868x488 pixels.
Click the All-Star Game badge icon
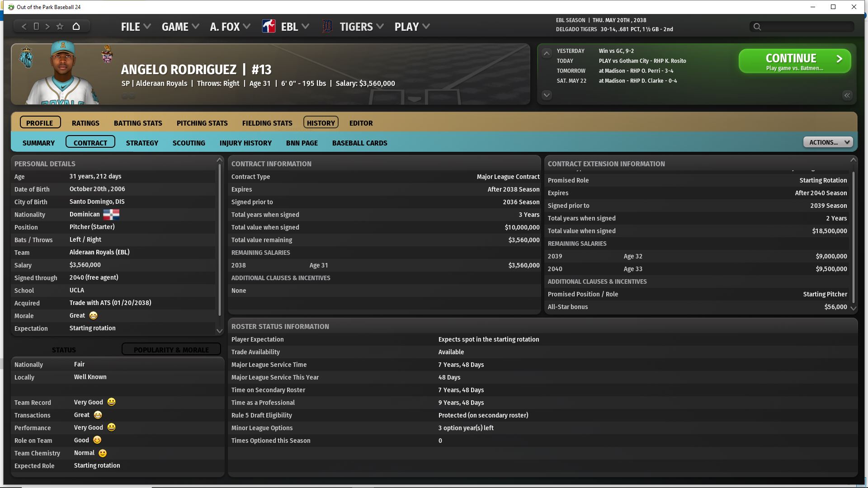(x=107, y=55)
